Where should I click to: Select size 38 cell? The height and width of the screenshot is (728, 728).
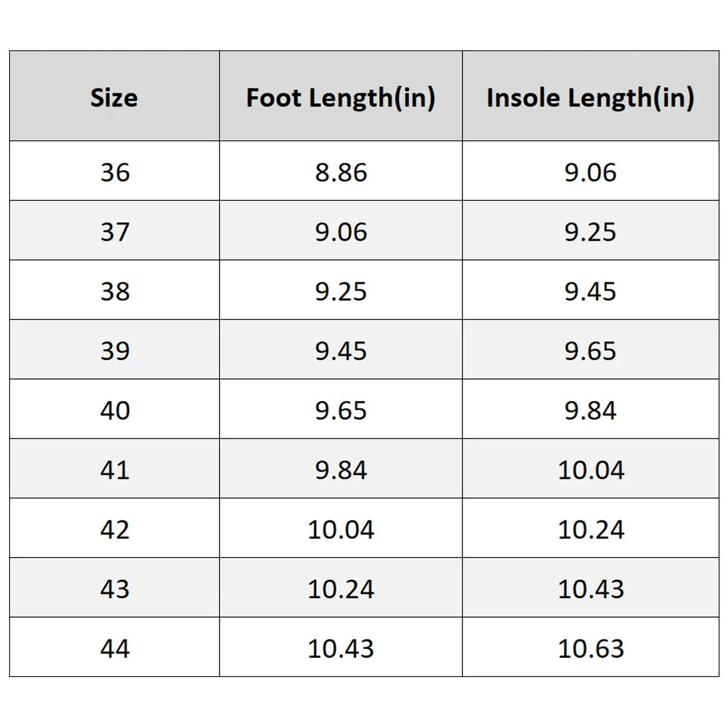[x=114, y=291]
